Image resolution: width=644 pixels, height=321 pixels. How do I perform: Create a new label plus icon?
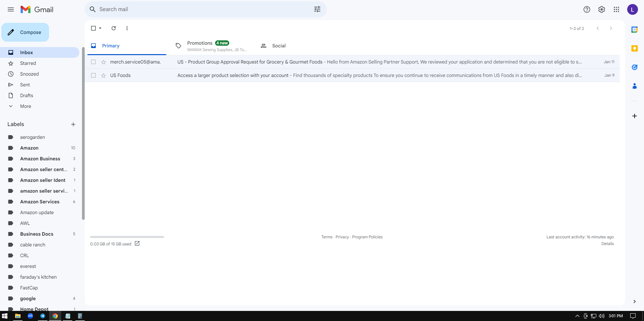coord(73,124)
